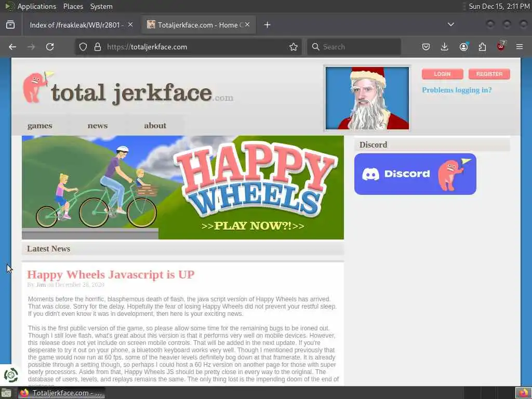
Task: Click the padlock site info icon
Action: (x=98, y=47)
